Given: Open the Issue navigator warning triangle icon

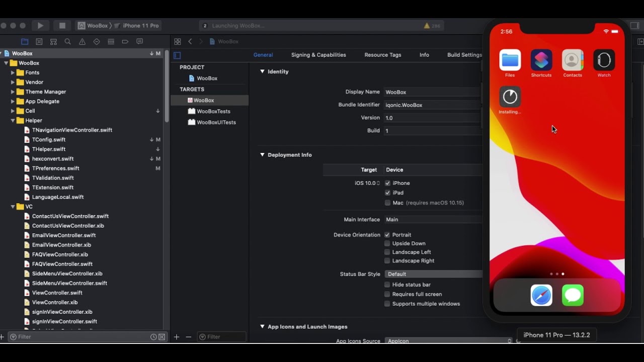Looking at the screenshot, I should (82, 42).
